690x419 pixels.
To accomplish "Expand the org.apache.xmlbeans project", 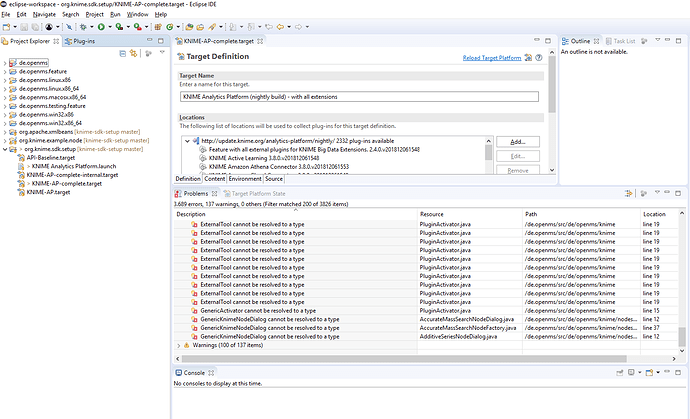I will [x=5, y=132].
